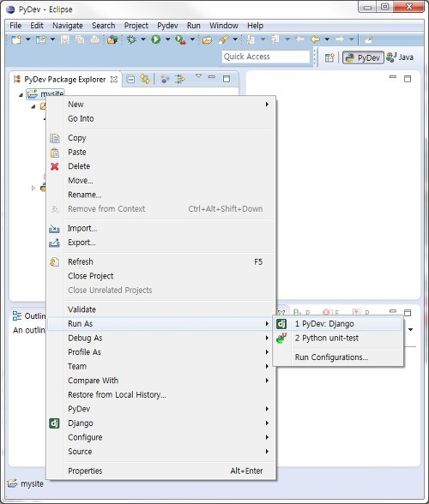The image size is (429, 504).
Task: Switch to the Java perspective
Action: point(400,57)
